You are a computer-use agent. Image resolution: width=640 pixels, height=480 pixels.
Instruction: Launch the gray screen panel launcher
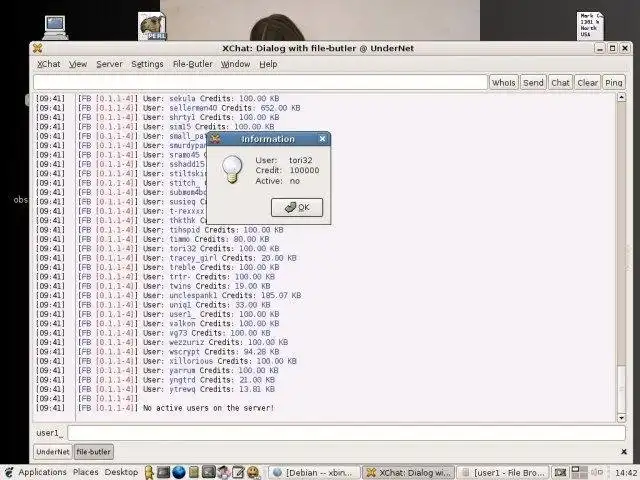click(x=209, y=472)
